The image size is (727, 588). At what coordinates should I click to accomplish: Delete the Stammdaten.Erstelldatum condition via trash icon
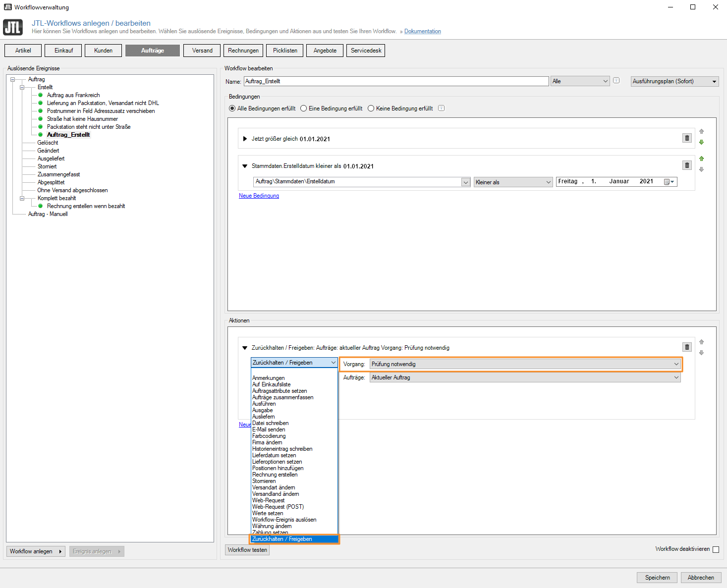pyautogui.click(x=687, y=165)
